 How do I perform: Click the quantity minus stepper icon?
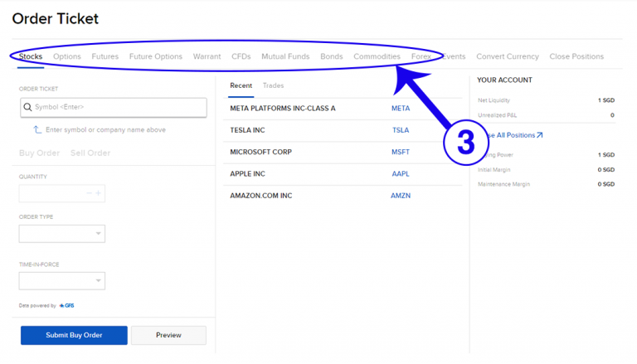tap(89, 193)
